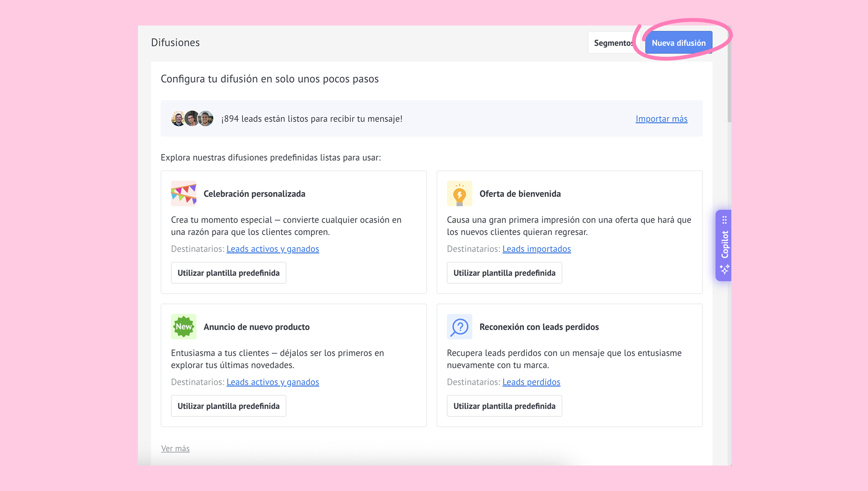Expand the list with Ver más
Viewport: 868px width, 491px height.
(x=175, y=449)
